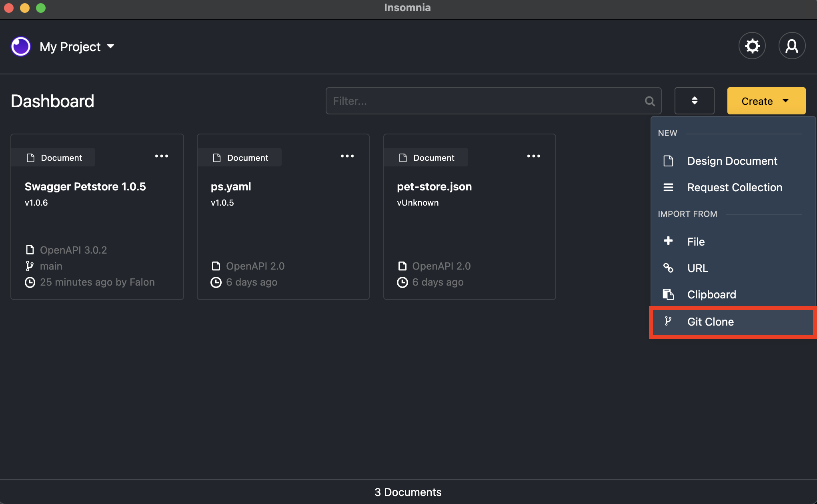Open options for Swagger Petstore 1.0.5

161,156
